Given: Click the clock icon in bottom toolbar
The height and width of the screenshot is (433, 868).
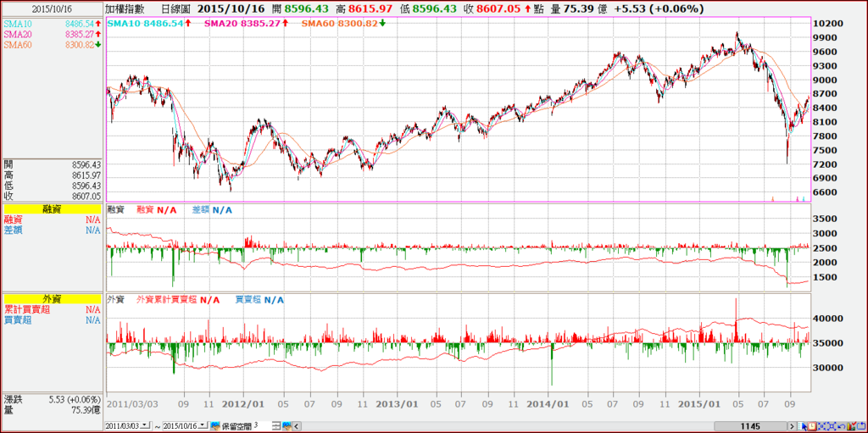Looking at the screenshot, I should coord(812,426).
